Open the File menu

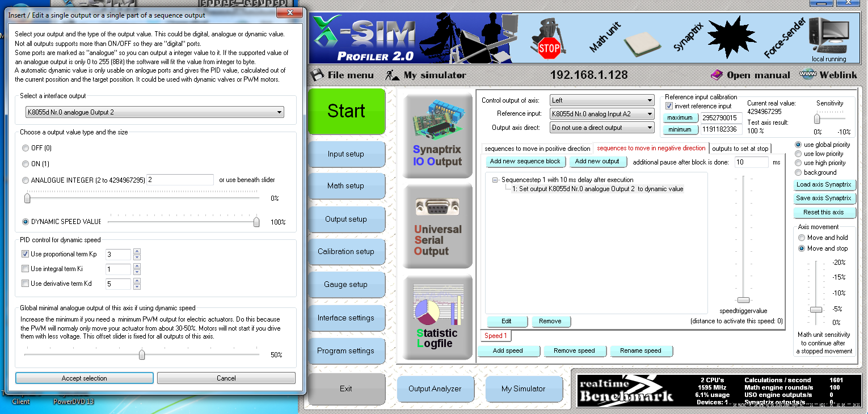[x=343, y=75]
